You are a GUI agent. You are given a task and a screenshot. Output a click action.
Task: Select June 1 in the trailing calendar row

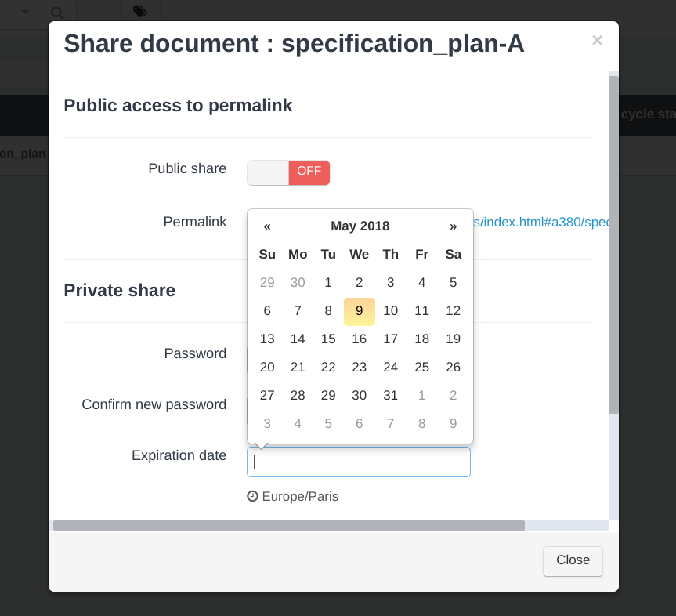421,396
